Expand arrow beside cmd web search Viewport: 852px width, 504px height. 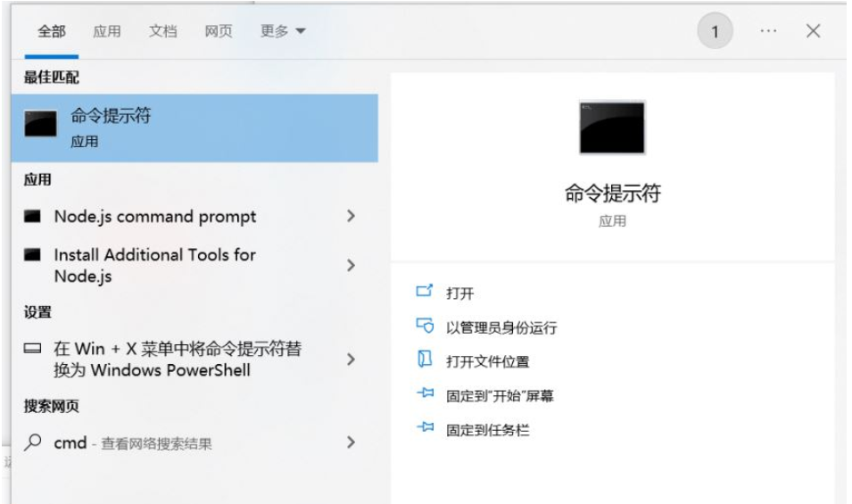coord(351,442)
